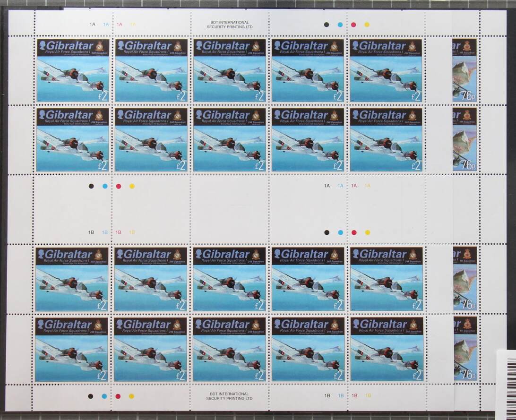The width and height of the screenshot is (516, 420).
Task: Select the red colour dot in the bottom margin
Action: (x=118, y=396)
